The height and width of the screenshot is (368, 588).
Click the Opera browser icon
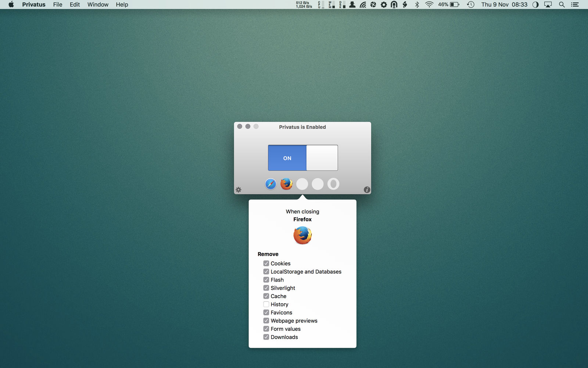(333, 184)
